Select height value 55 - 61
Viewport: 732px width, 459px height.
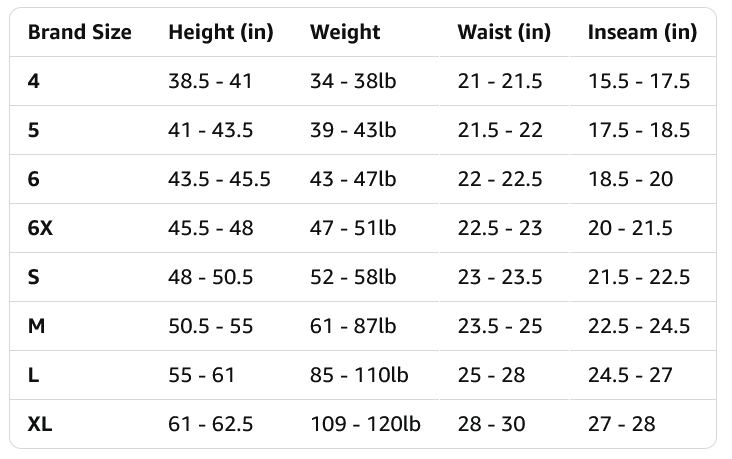[201, 375]
